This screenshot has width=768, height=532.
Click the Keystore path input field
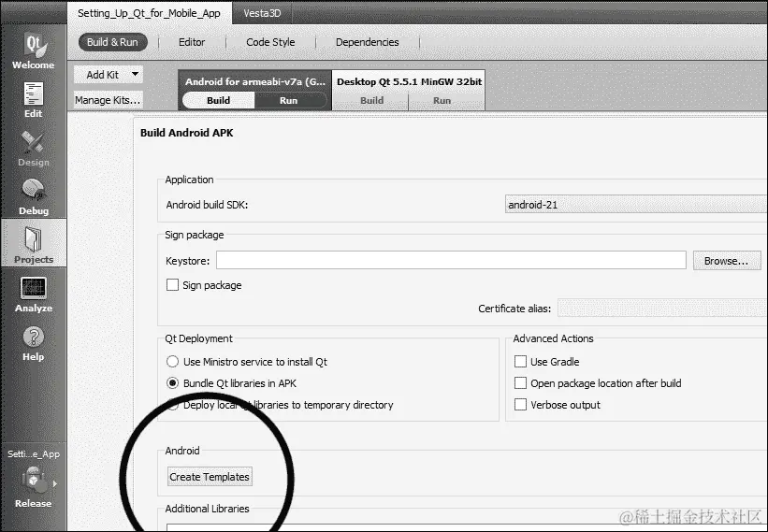(x=451, y=260)
